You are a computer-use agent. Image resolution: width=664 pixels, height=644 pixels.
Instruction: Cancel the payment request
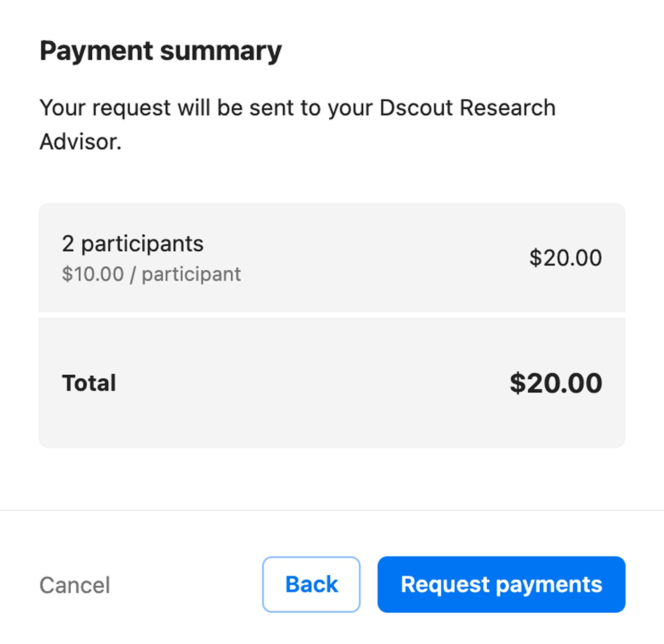[x=75, y=585]
